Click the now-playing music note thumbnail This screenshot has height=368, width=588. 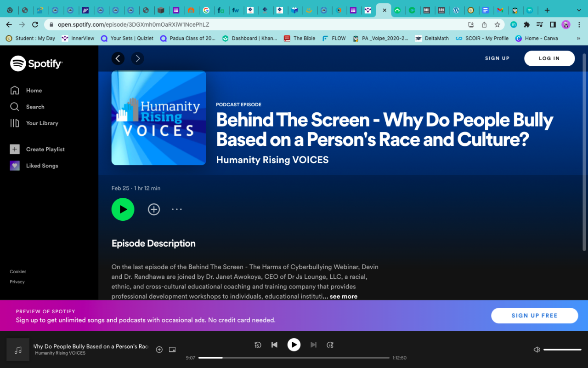[x=18, y=350]
